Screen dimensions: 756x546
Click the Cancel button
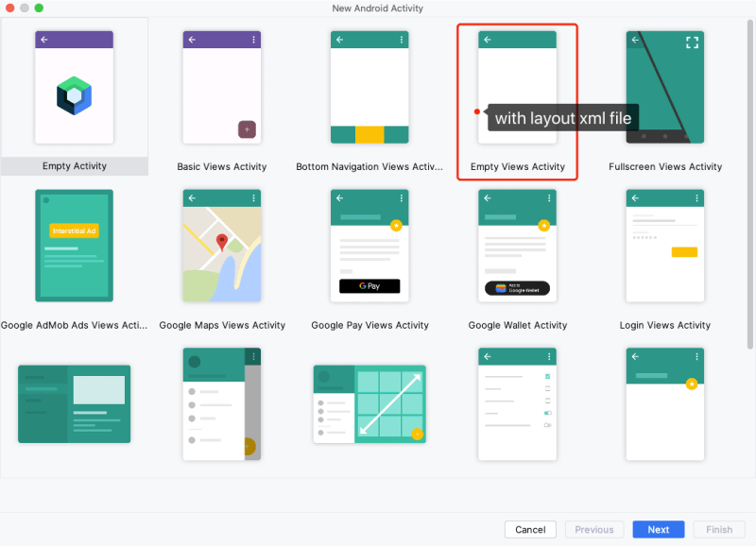(x=530, y=529)
